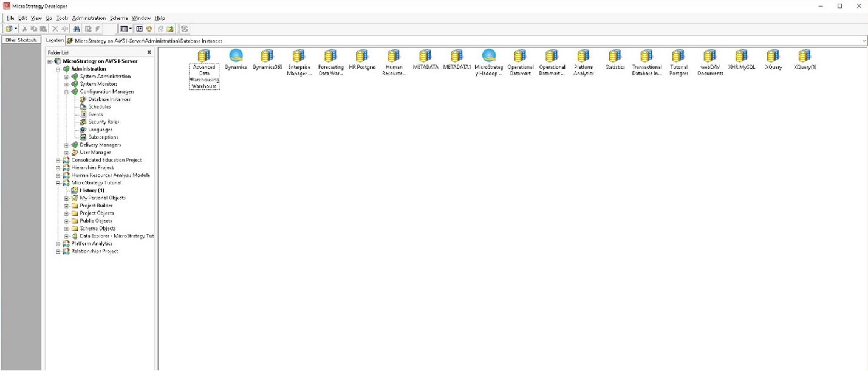Select the Platform Analytics database instance
The width and height of the screenshot is (868, 371).
[x=583, y=56]
